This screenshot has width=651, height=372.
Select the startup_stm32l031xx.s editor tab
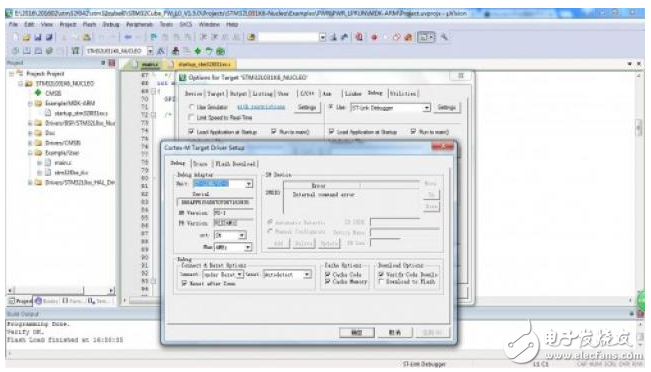pyautogui.click(x=203, y=64)
